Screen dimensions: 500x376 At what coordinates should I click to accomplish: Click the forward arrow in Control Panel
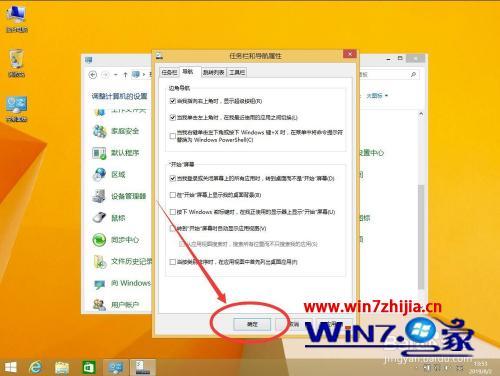(x=105, y=75)
